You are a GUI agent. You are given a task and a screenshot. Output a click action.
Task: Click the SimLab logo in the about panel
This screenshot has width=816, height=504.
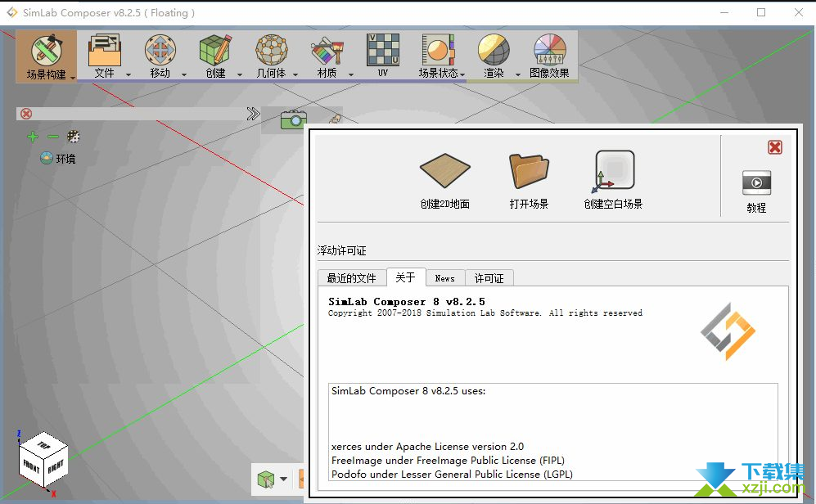point(728,331)
